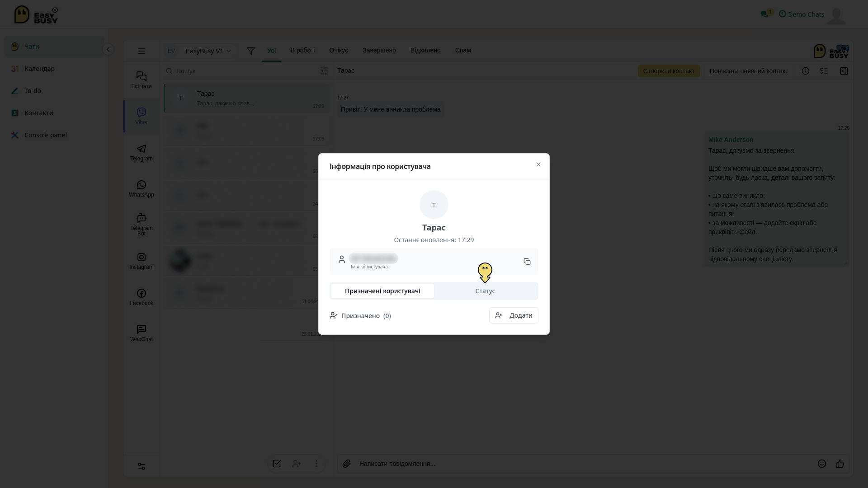
Task: Open the hamburger menu icon
Action: click(x=142, y=51)
